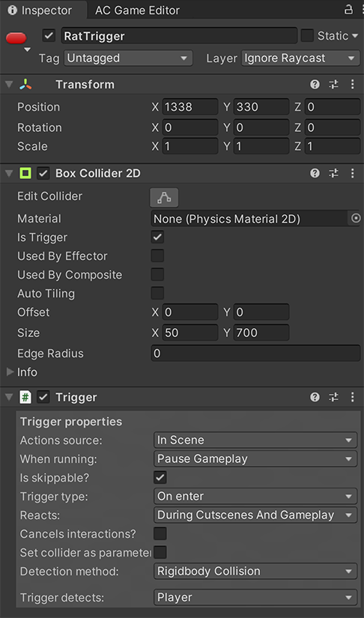This screenshot has width=364, height=618.
Task: Open the Detection method dropdown
Action: coord(255,571)
